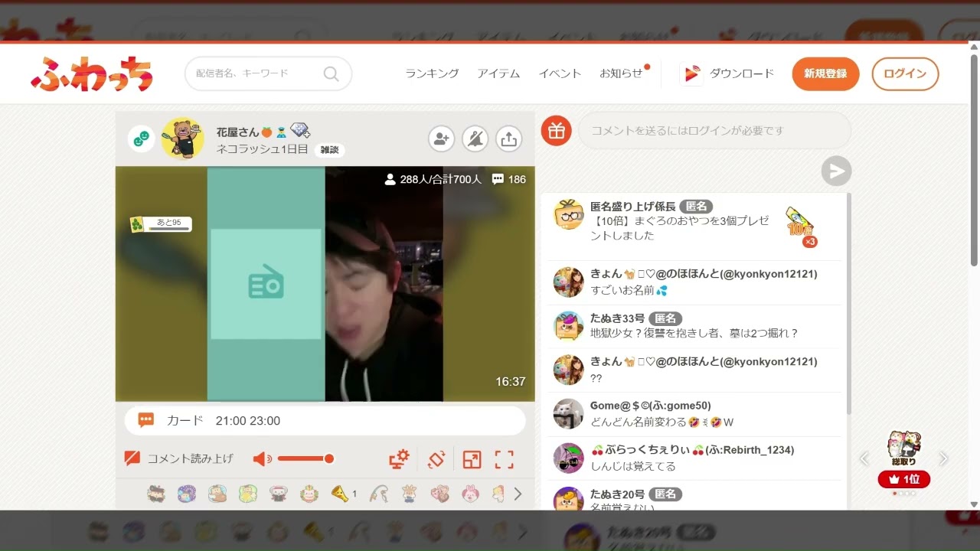Select the horn gift item with count 1

tap(343, 494)
